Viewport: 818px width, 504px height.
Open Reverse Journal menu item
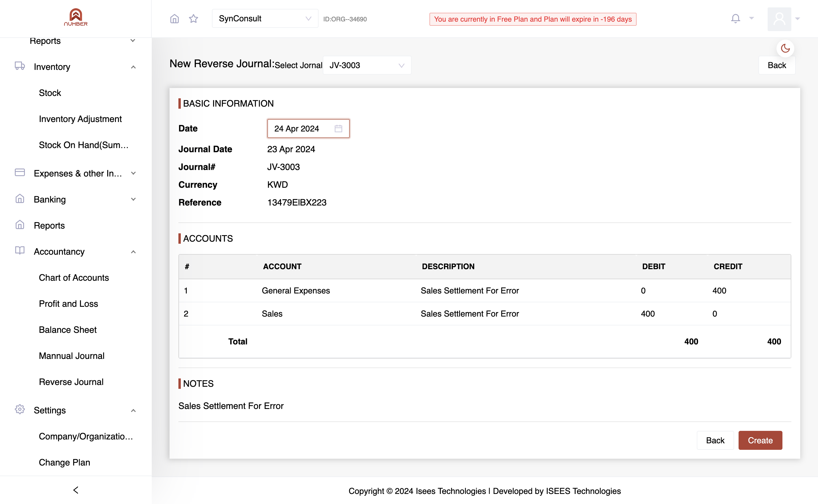[x=71, y=382]
